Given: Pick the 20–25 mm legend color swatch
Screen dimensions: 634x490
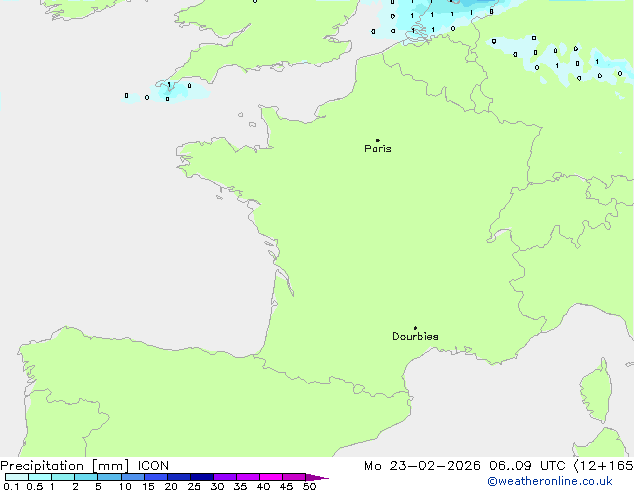Looking at the screenshot, I should coord(178,477).
